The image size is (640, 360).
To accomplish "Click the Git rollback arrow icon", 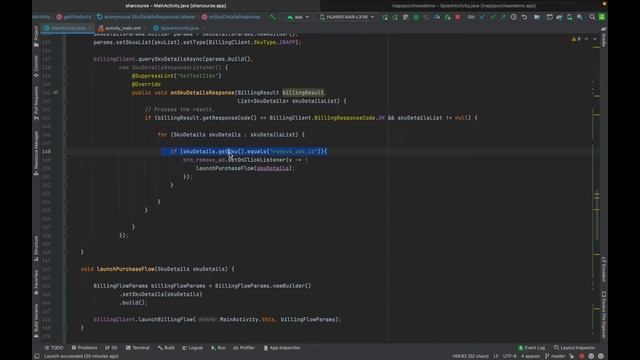I will pyautogui.click(x=524, y=17).
